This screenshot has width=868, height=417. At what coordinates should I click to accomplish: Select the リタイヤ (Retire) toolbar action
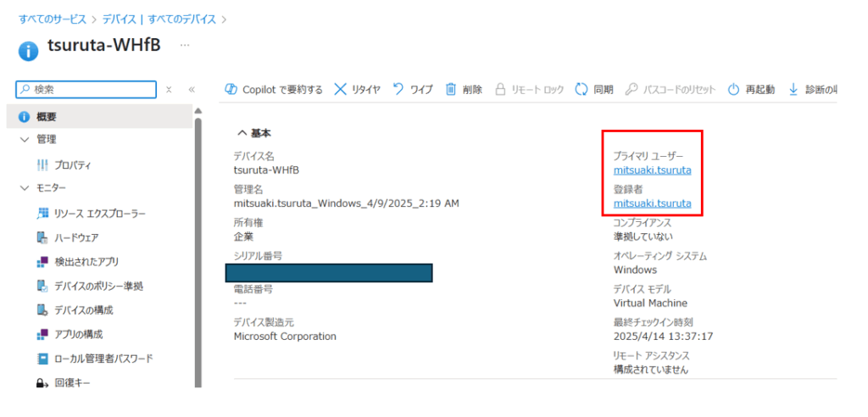click(x=357, y=89)
